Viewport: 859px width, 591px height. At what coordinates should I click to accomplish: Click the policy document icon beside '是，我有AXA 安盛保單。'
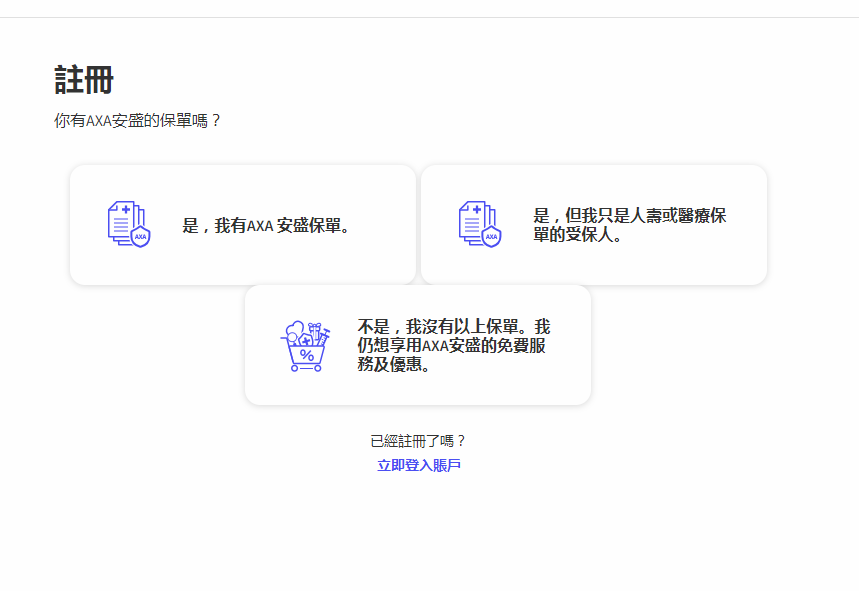(x=129, y=224)
